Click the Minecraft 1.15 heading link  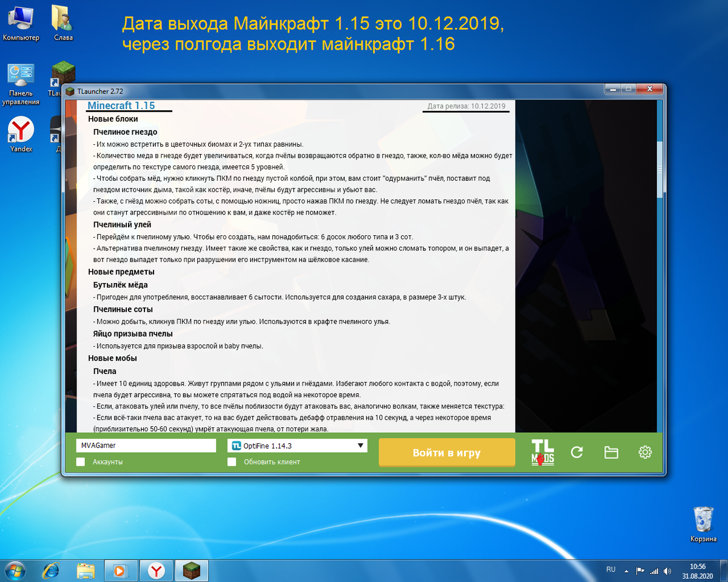(x=121, y=105)
